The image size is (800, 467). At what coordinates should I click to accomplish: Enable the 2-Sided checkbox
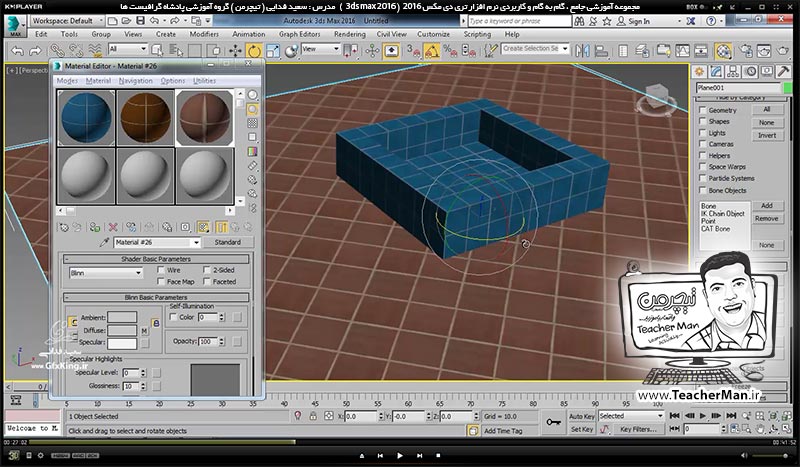click(x=207, y=270)
